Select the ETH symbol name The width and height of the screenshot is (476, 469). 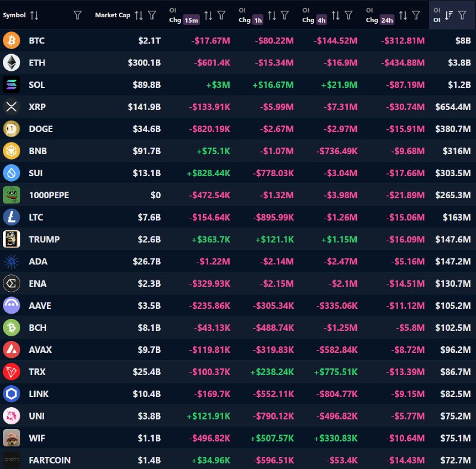[37, 63]
